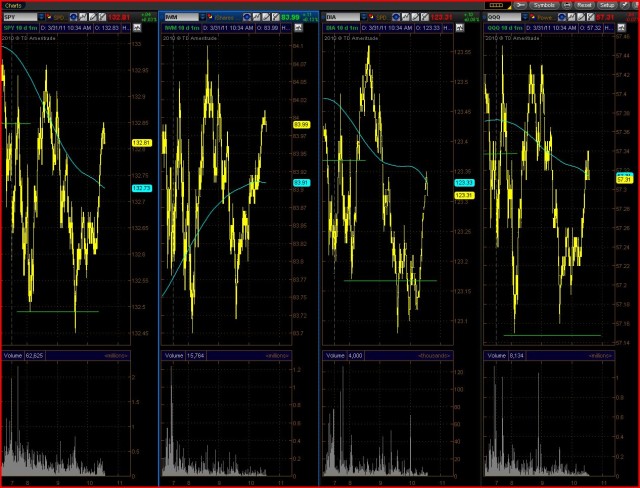640x488 pixels.
Task: Click the yellow 132.81 price bubble on SPY axis
Action: pyautogui.click(x=142, y=143)
